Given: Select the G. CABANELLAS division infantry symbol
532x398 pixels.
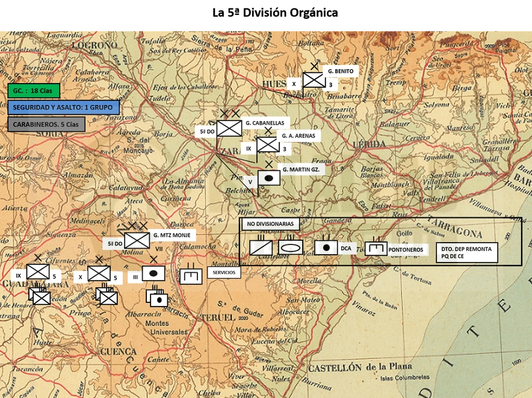Looking at the screenshot, I should 229,128.
